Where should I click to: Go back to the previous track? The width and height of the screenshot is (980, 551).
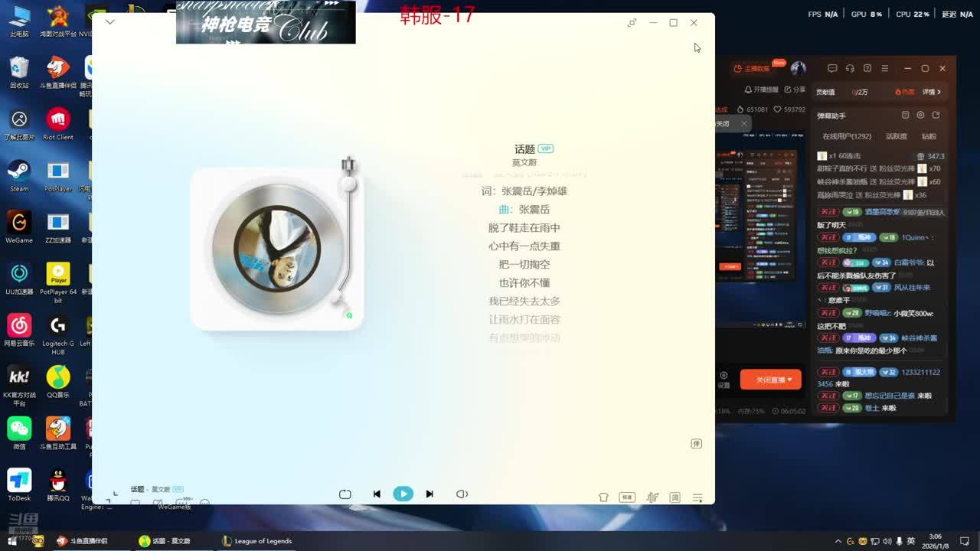point(377,494)
